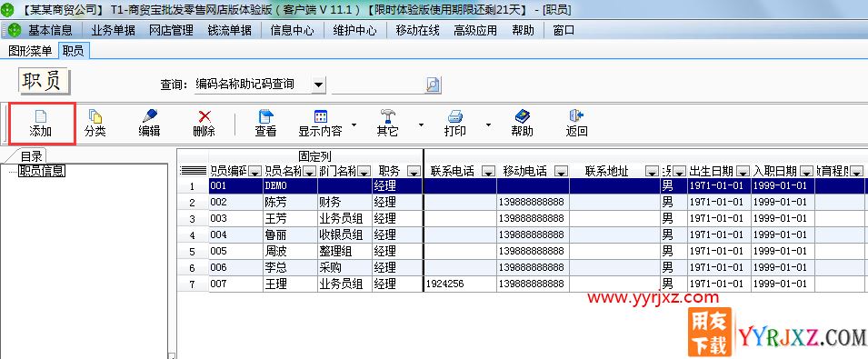868x359 pixels.
Task: Switch to the 图形菜单 tab
Action: (x=30, y=52)
